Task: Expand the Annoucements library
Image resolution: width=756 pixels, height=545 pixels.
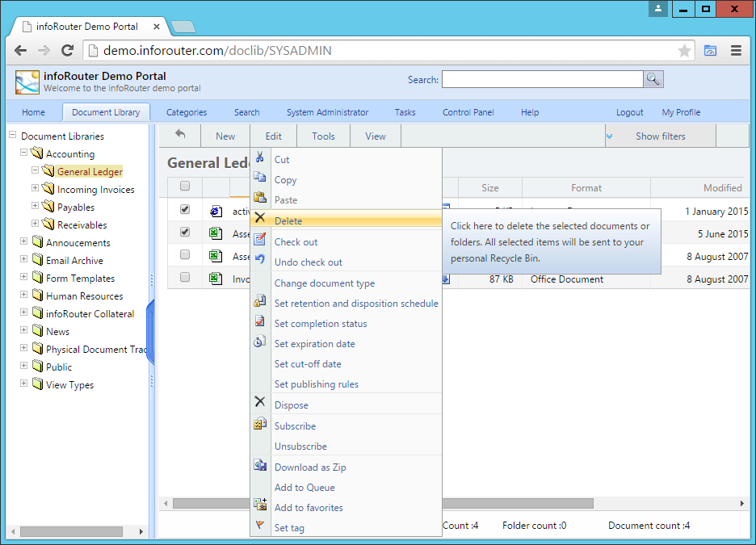Action: pos(23,241)
